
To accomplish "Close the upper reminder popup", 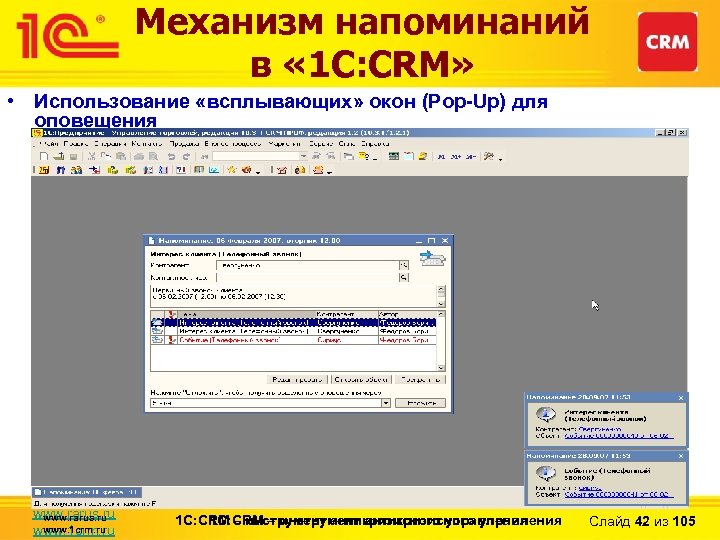I will point(681,398).
